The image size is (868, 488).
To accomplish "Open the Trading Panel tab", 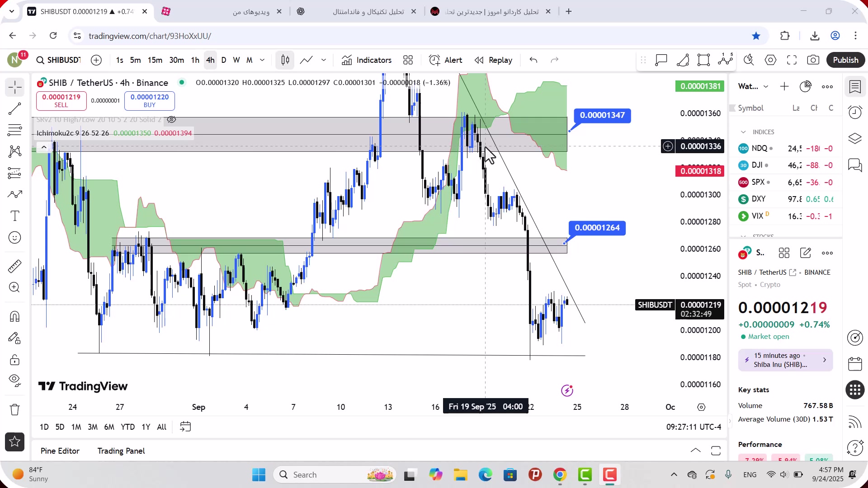I will point(121,451).
